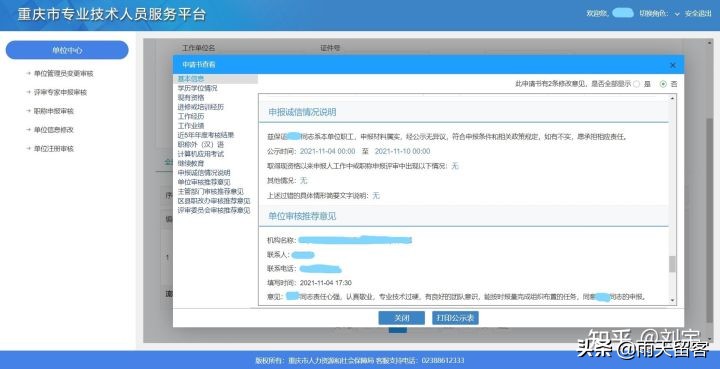Open 单位注册审核 menu item
This screenshot has width=720, height=369.
tap(53, 149)
